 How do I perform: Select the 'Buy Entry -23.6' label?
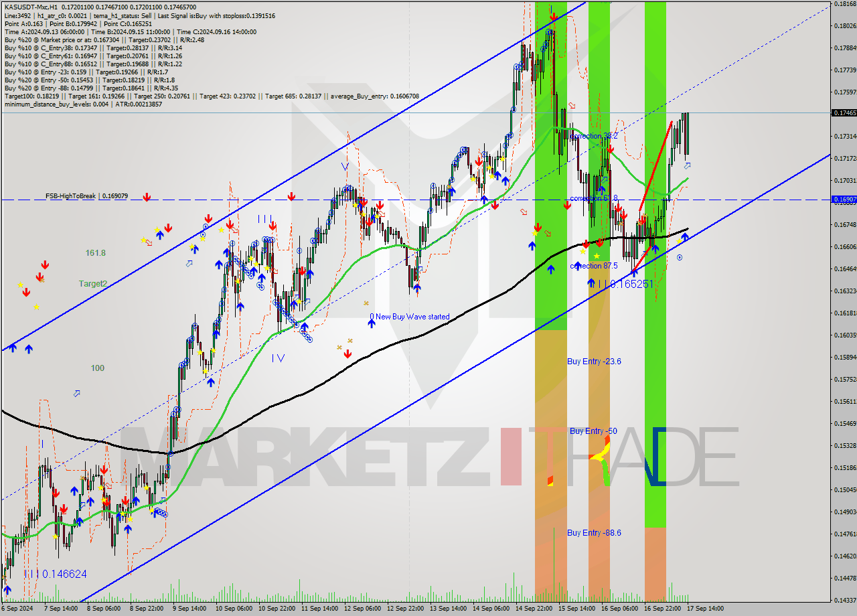coord(594,362)
